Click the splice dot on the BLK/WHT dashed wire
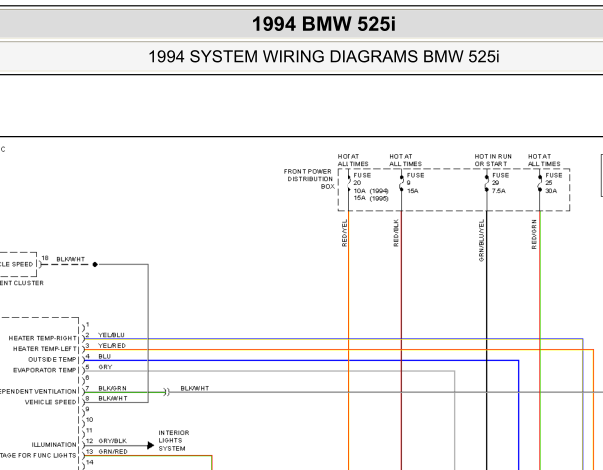 pyautogui.click(x=95, y=265)
